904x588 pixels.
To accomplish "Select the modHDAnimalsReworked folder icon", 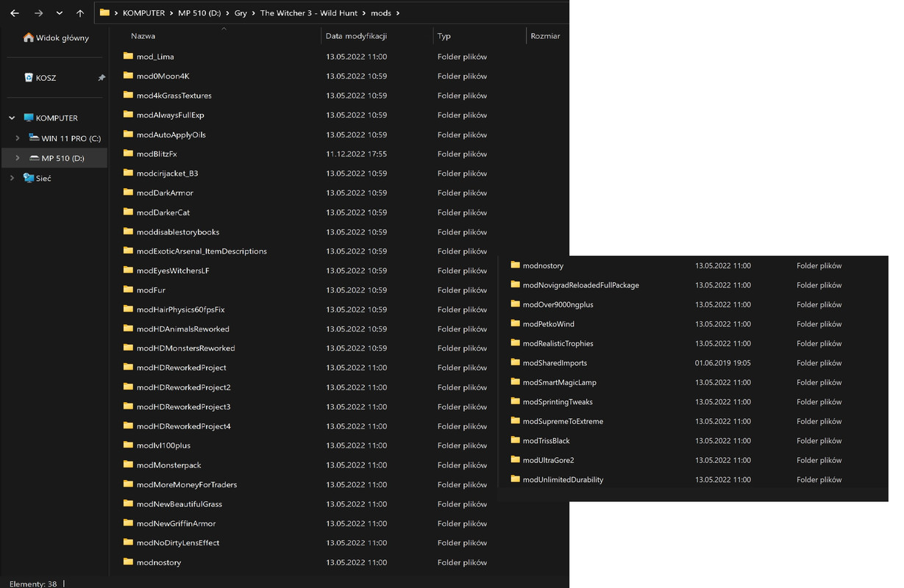I will click(128, 329).
